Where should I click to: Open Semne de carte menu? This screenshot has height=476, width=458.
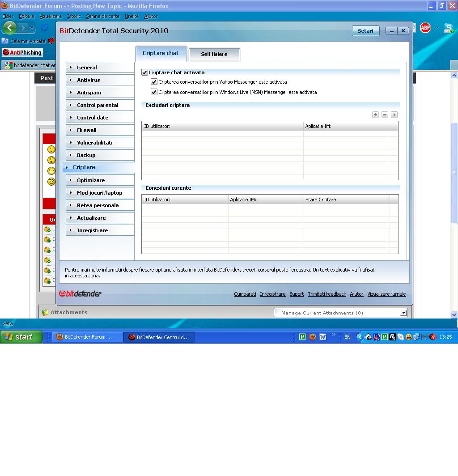click(x=102, y=17)
